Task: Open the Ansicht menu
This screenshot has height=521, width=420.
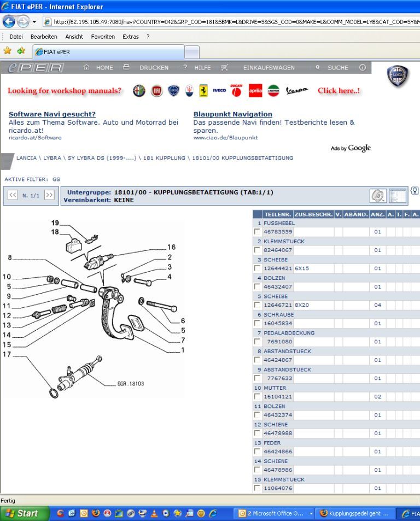Action: click(x=74, y=37)
